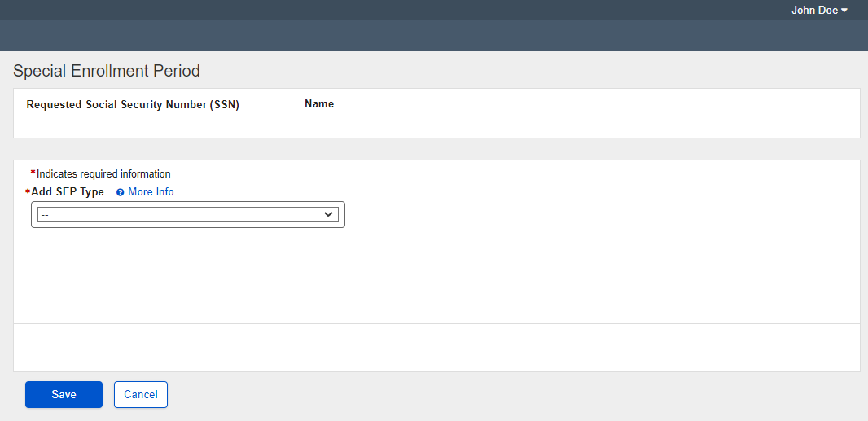
Task: Click the empty panel below the SEP dropdown
Action: (x=436, y=281)
